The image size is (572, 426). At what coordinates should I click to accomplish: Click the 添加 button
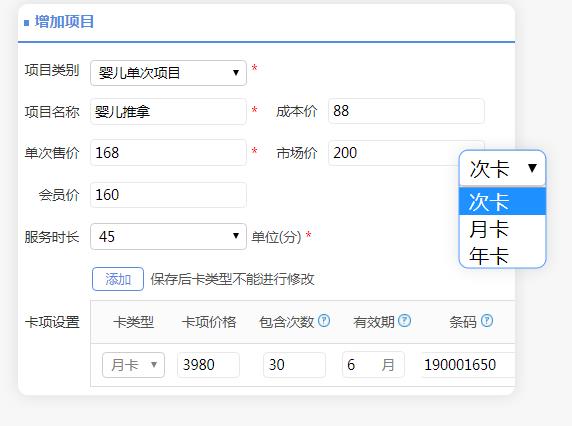(118, 279)
